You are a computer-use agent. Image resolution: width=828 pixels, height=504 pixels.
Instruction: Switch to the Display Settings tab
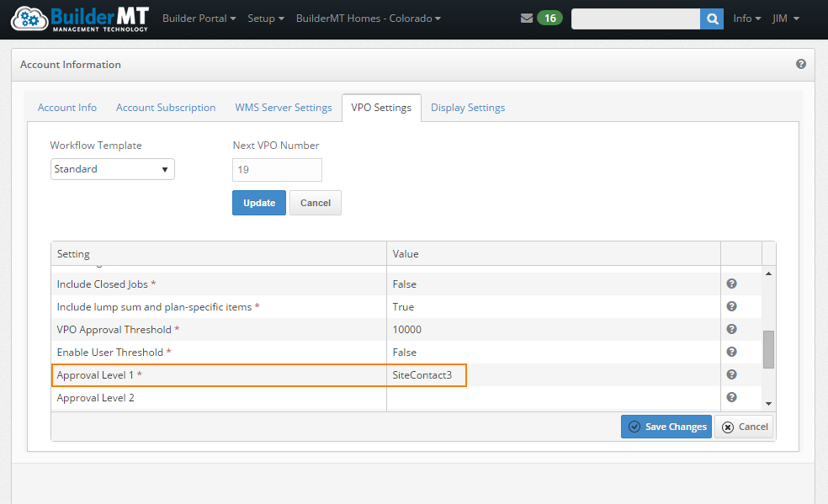pyautogui.click(x=468, y=108)
